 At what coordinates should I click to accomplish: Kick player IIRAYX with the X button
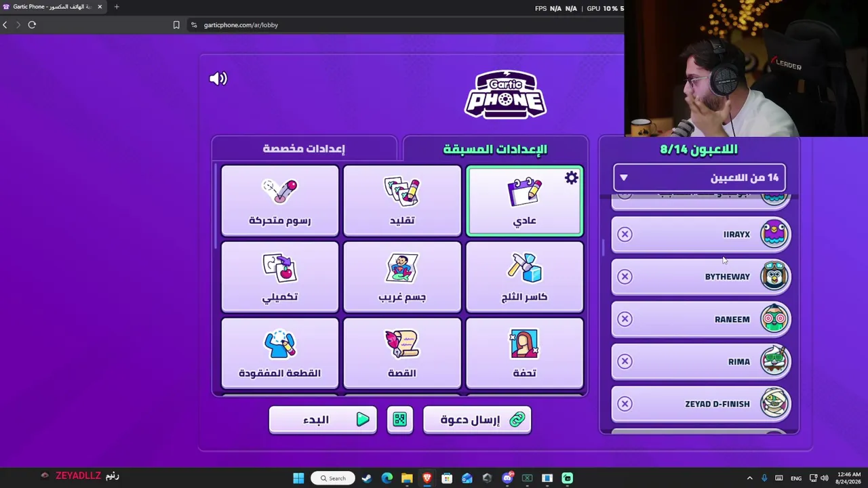click(625, 234)
